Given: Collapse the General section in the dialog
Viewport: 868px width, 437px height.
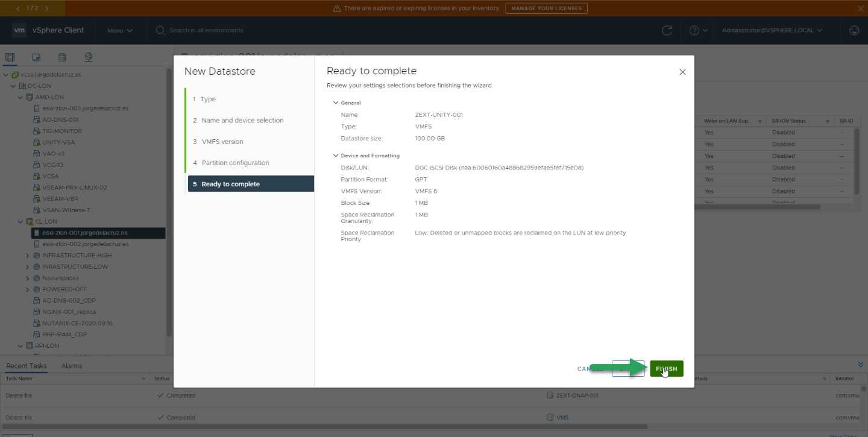Looking at the screenshot, I should [336, 102].
